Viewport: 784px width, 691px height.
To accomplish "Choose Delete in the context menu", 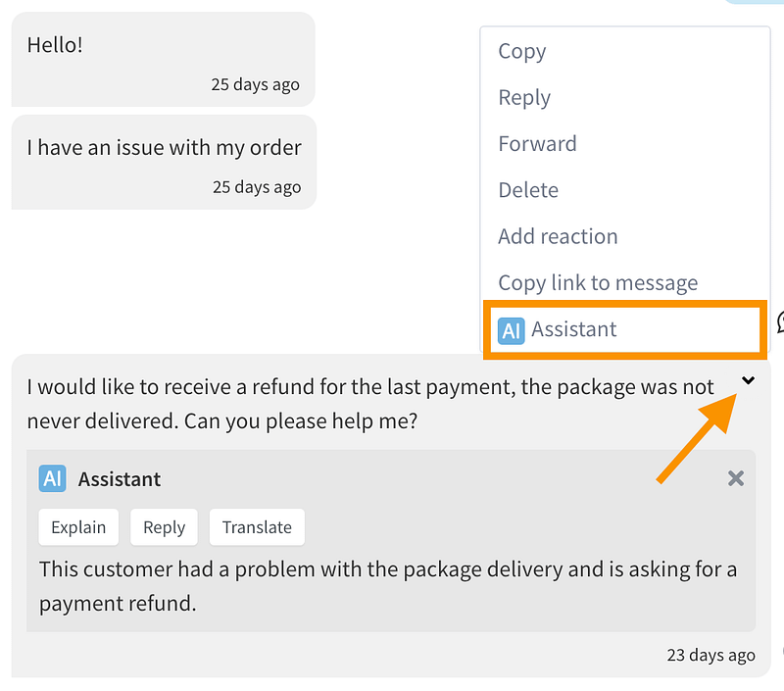I will click(x=528, y=190).
